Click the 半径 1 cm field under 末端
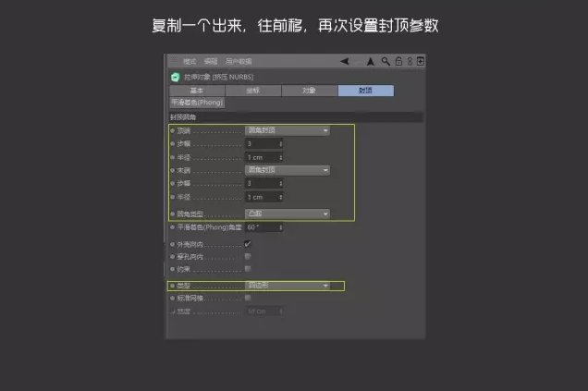The height and width of the screenshot is (391, 588). (264, 197)
